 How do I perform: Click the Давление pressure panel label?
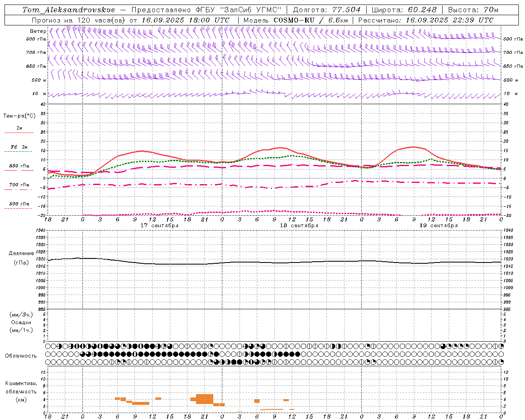tap(21, 253)
